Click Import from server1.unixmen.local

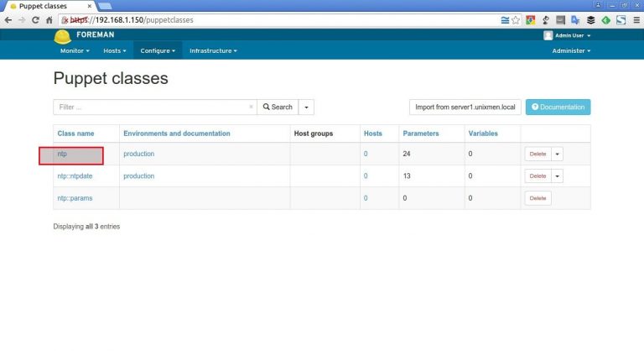(465, 107)
